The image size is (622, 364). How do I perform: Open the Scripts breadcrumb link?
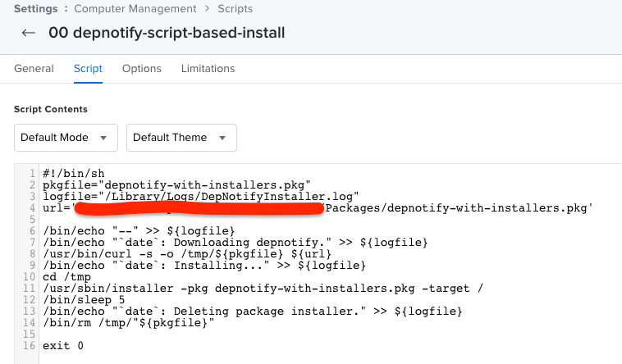click(236, 9)
